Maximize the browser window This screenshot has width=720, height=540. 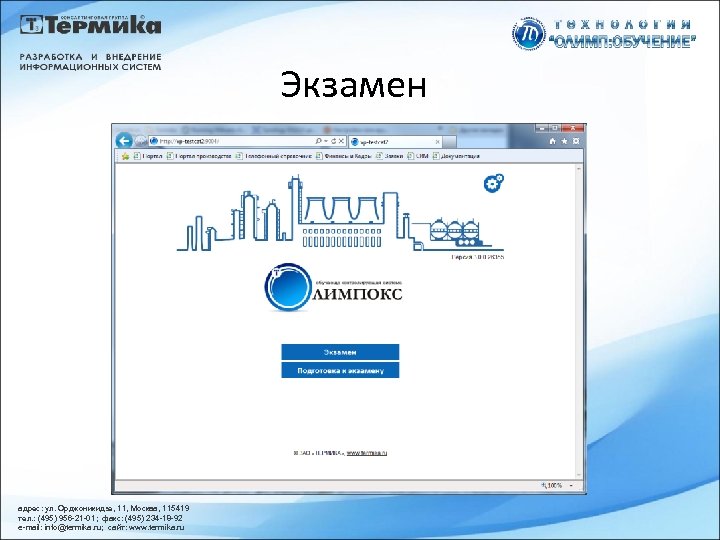coord(554,128)
